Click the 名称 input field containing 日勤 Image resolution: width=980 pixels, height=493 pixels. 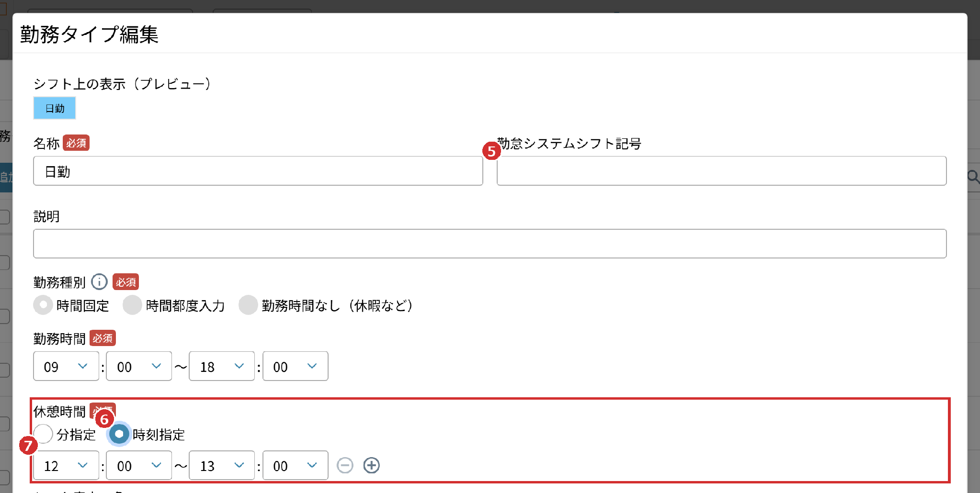click(x=258, y=171)
